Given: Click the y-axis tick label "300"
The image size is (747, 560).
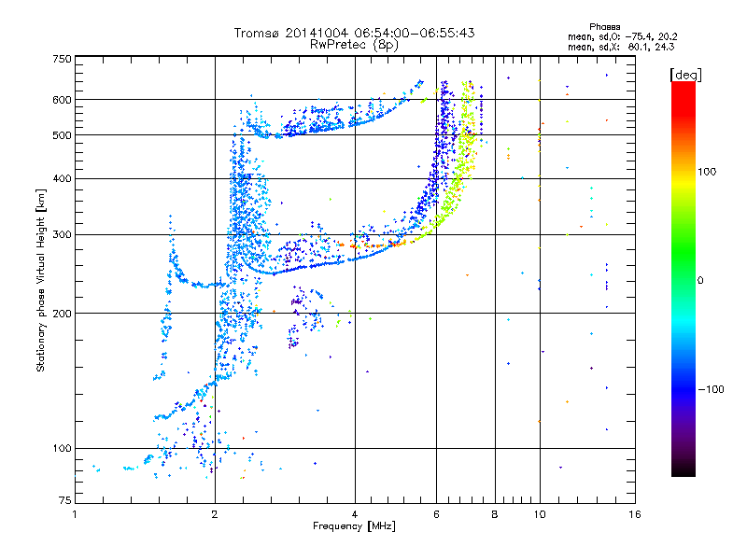Looking at the screenshot, I should [62, 234].
